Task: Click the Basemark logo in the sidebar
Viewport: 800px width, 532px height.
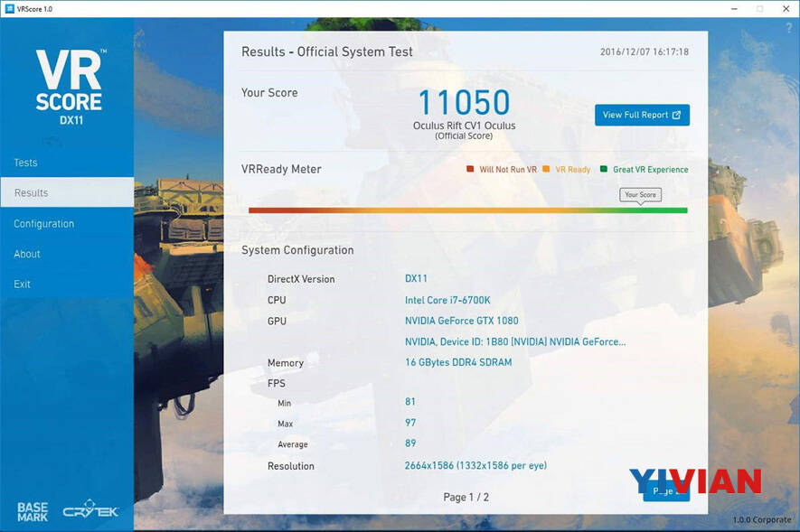Action: 33,510
